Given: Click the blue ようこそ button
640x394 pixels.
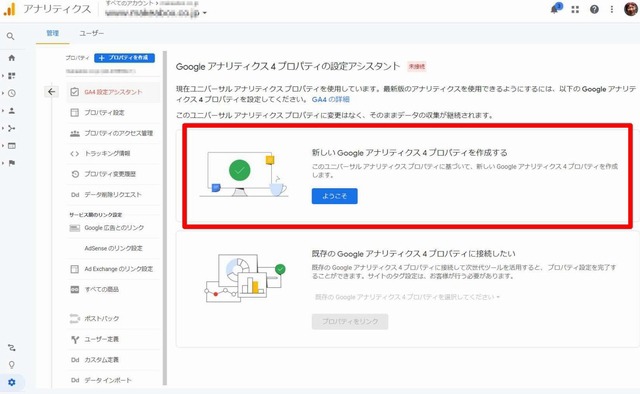Looking at the screenshot, I should tap(335, 196).
